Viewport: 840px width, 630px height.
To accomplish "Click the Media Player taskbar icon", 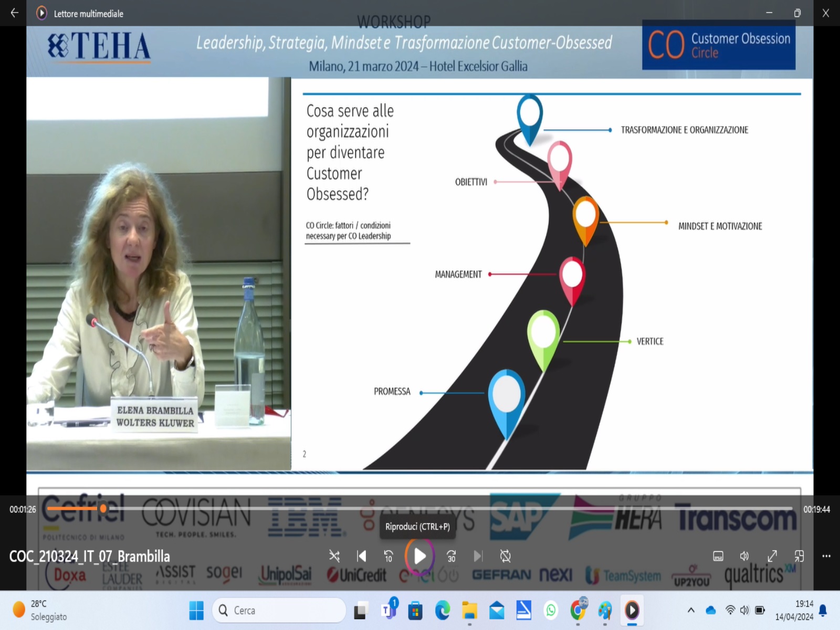I will coord(632,611).
